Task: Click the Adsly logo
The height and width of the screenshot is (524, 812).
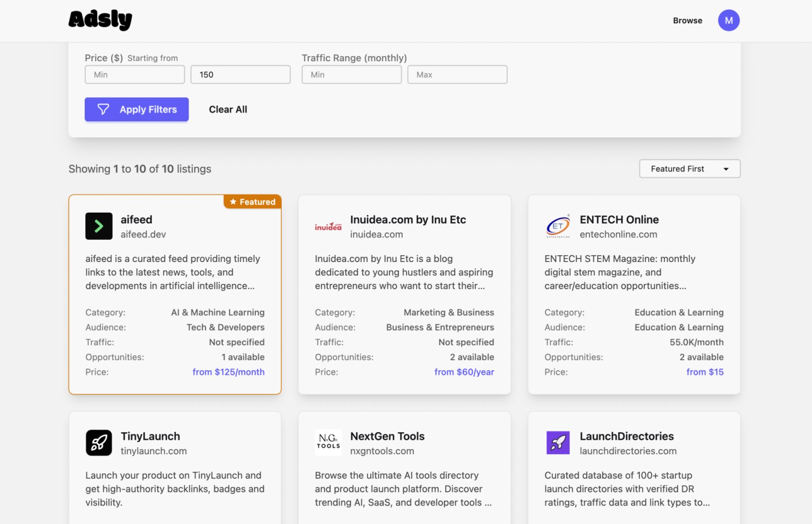Action: (x=100, y=20)
